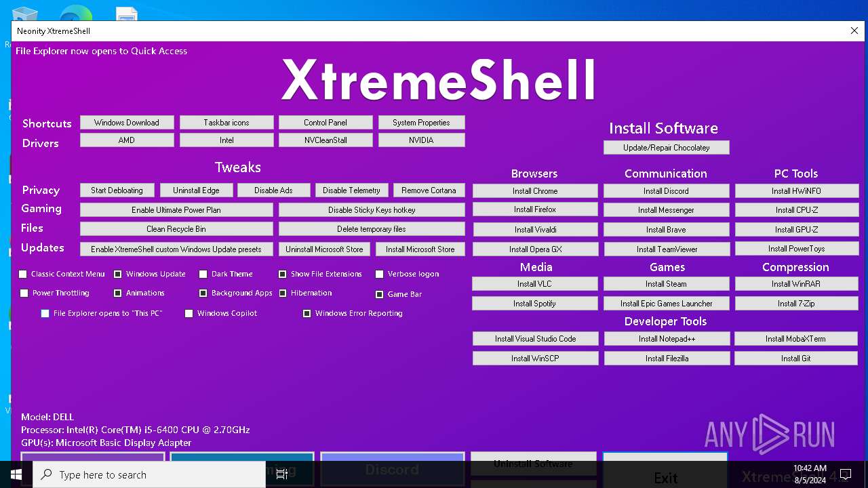868x488 pixels.
Task: Toggle Classic Context Menu checkbox
Action: (x=23, y=274)
